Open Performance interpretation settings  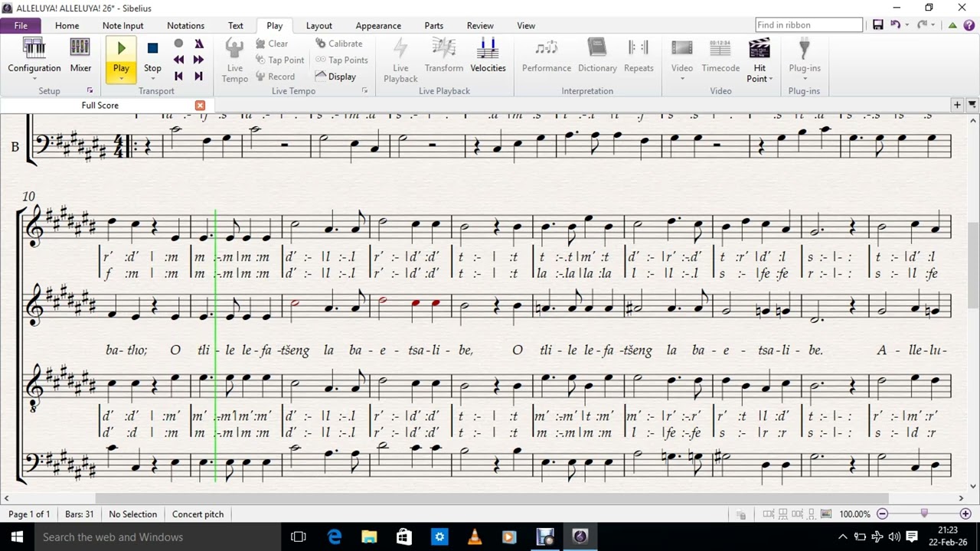pyautogui.click(x=547, y=56)
